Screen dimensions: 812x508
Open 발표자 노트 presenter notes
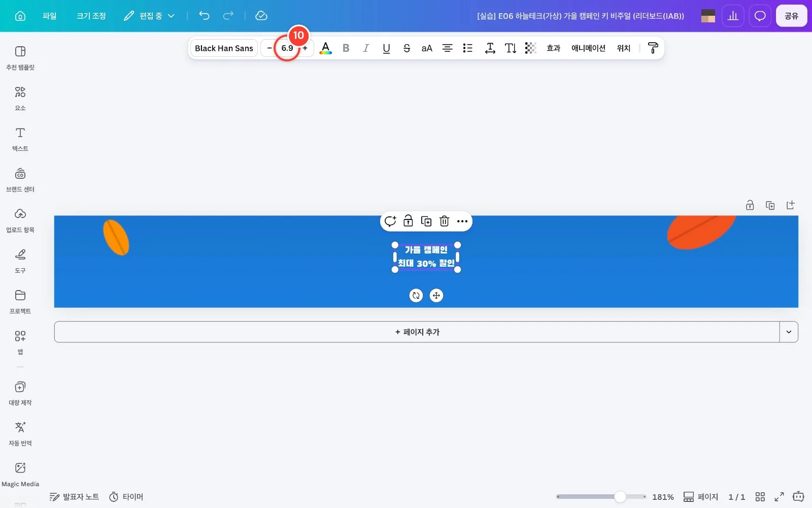74,497
